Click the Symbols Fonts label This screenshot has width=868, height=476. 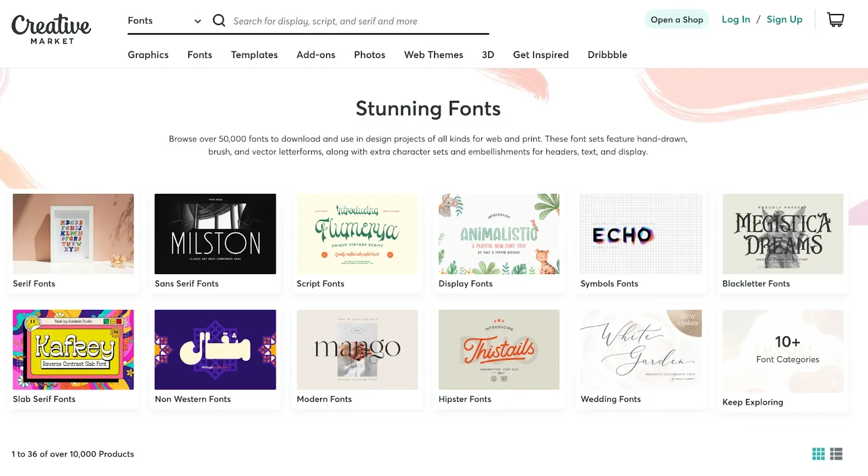point(609,284)
